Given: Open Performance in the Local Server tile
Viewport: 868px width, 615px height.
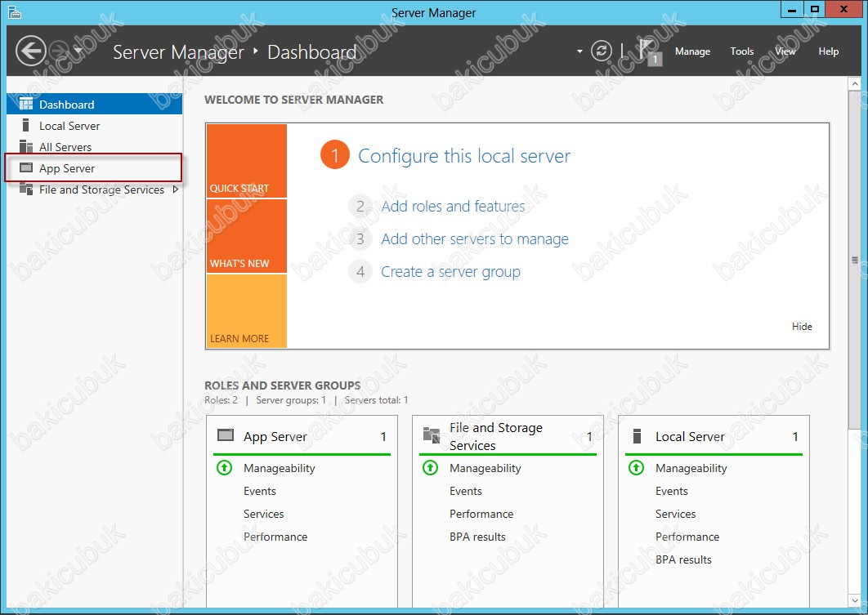Looking at the screenshot, I should 687,537.
